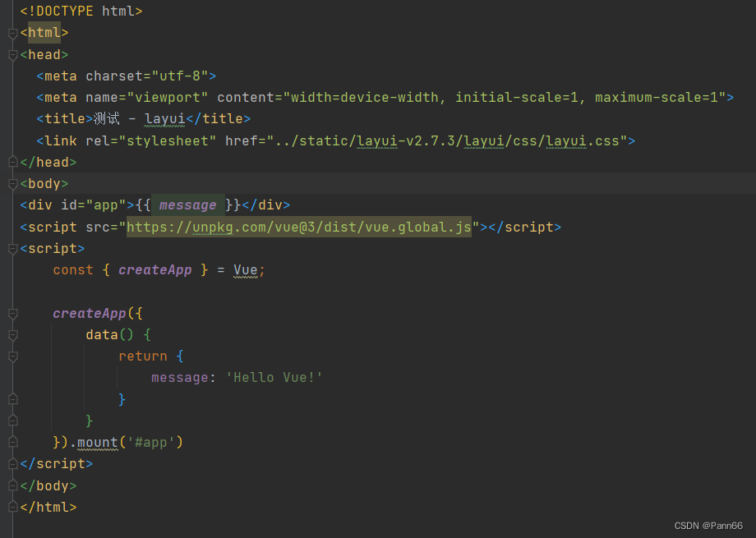Click the underlined Vue identifier
The image size is (756, 538).
click(247, 269)
